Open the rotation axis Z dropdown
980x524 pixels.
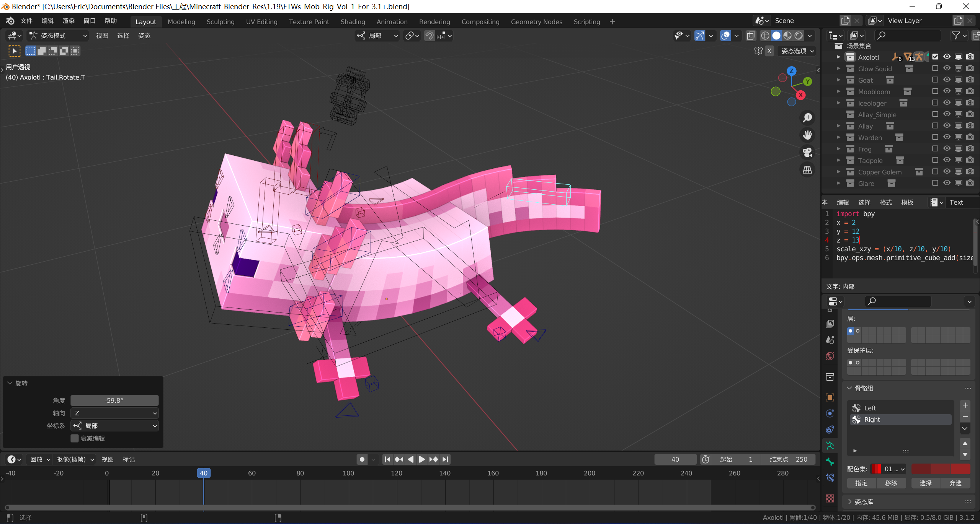click(x=115, y=413)
